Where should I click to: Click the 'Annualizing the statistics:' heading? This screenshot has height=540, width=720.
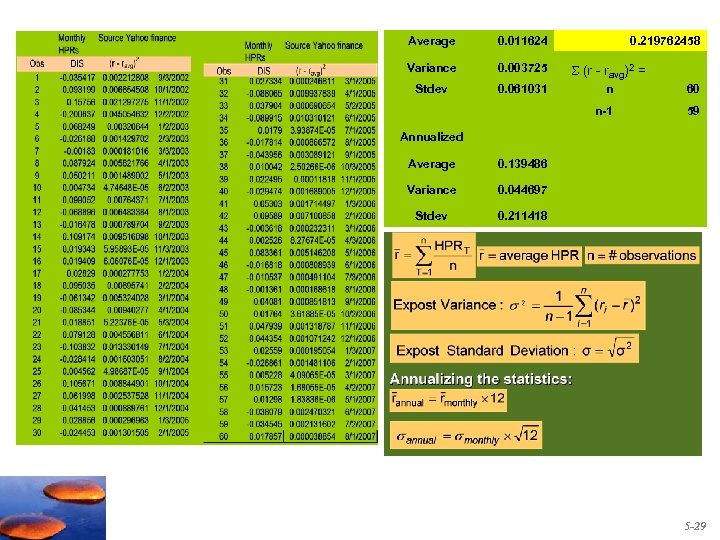481,379
